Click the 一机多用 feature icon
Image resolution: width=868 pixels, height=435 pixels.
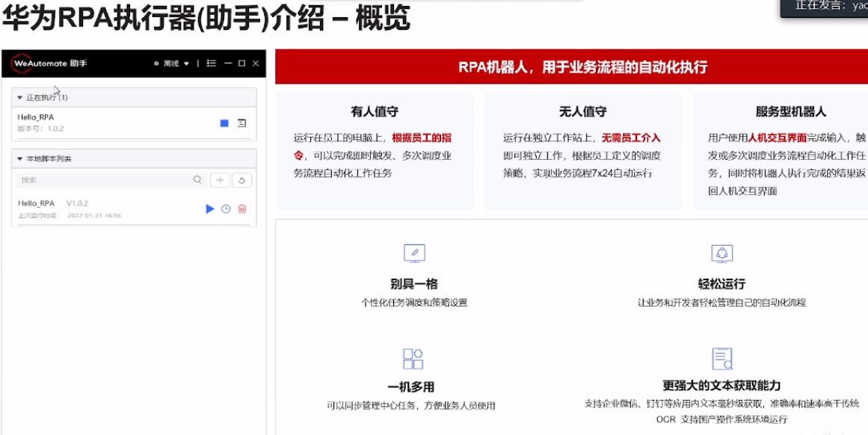[413, 359]
